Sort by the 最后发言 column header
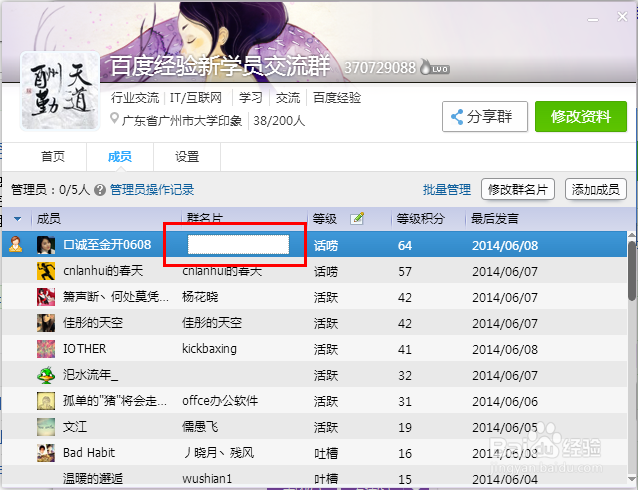The image size is (638, 490). pos(494,219)
